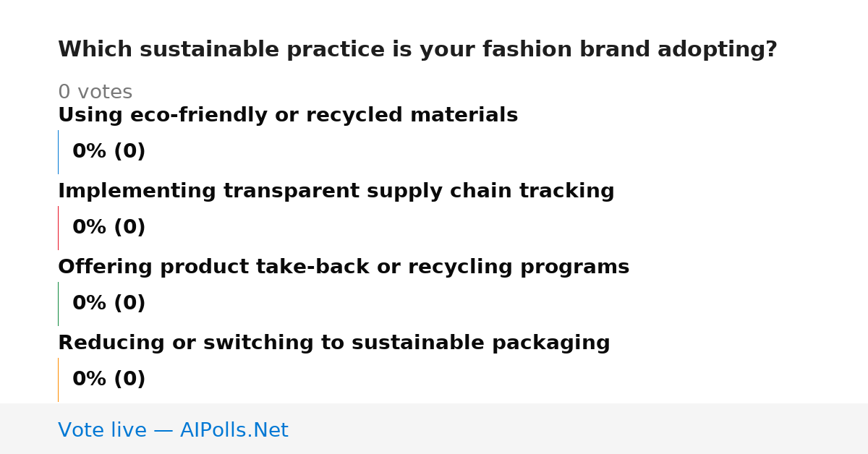This screenshot has height=454, width=868.
Task: Select 'Reducing or switching to sustainable packaging'
Action: pos(334,343)
